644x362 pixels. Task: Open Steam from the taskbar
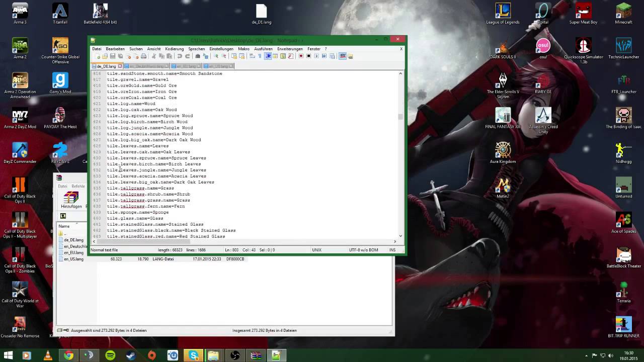[x=131, y=355]
